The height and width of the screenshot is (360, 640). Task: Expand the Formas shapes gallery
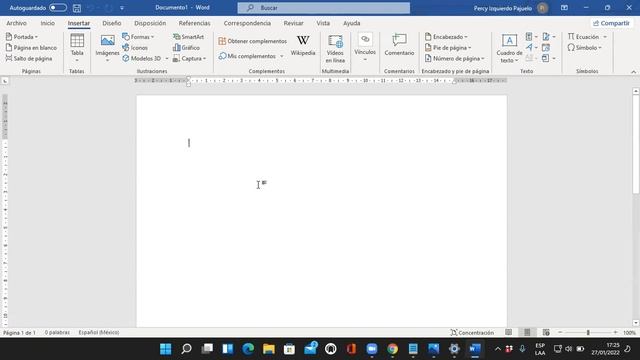click(138, 37)
